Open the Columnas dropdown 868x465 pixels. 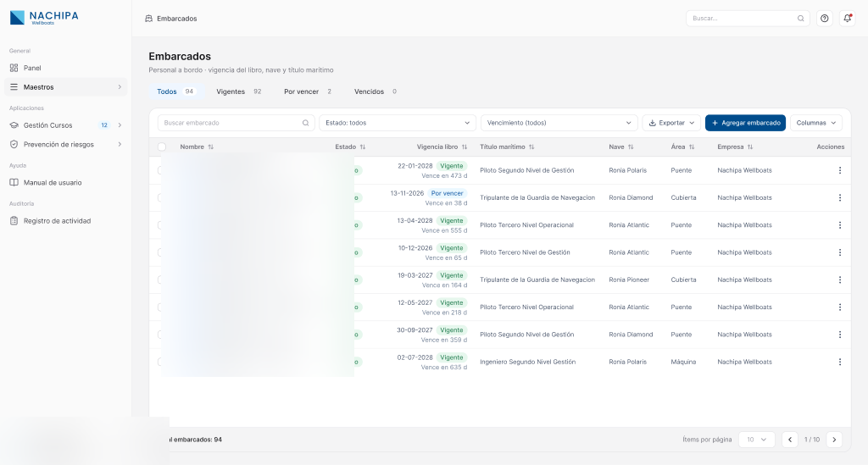click(x=816, y=123)
